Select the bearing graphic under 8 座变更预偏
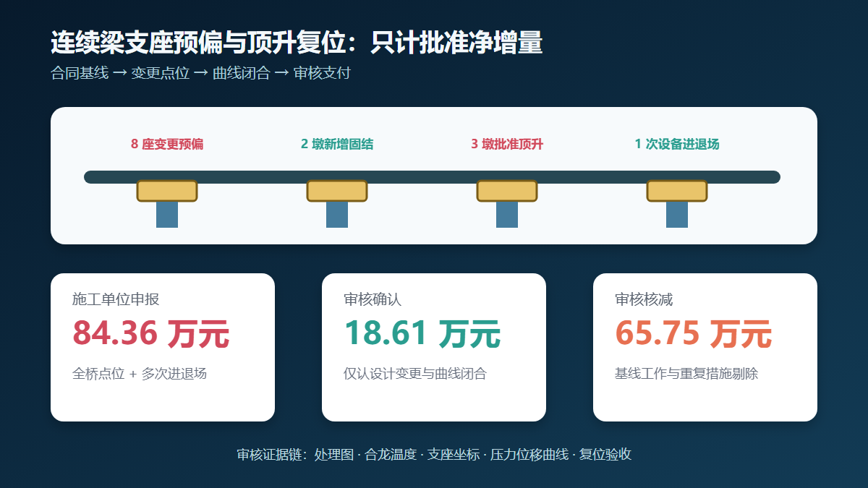 tap(167, 191)
